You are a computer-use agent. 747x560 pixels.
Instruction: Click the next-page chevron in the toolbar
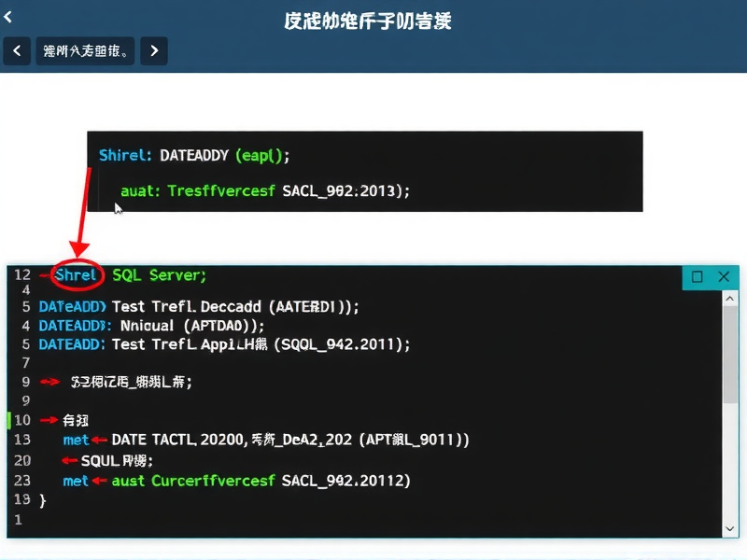[x=153, y=50]
